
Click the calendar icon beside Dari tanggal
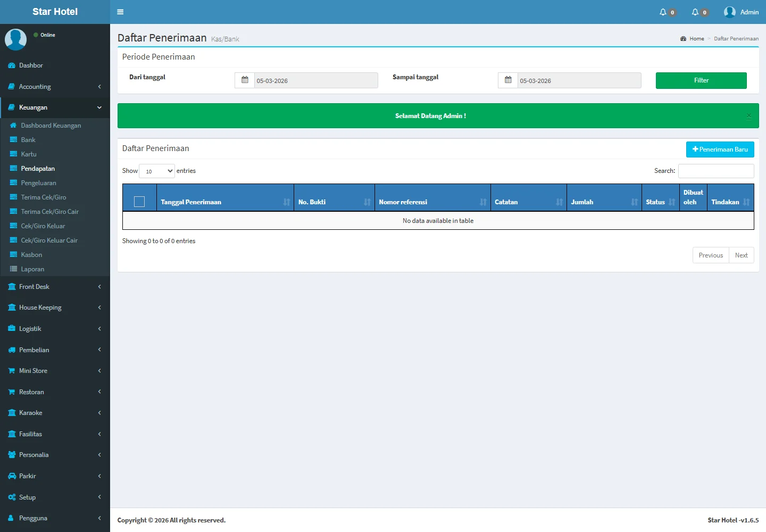[245, 80]
